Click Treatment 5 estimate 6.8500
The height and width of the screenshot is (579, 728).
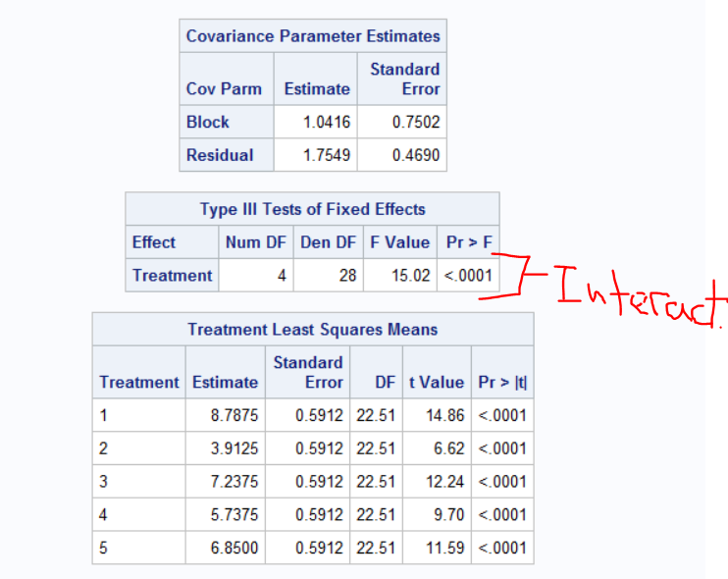point(234,548)
